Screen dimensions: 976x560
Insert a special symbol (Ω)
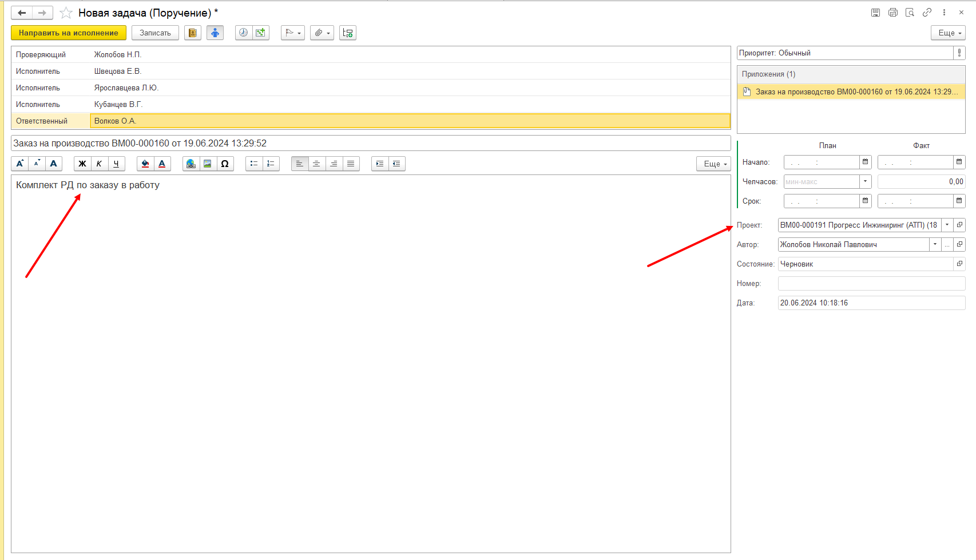click(x=225, y=164)
